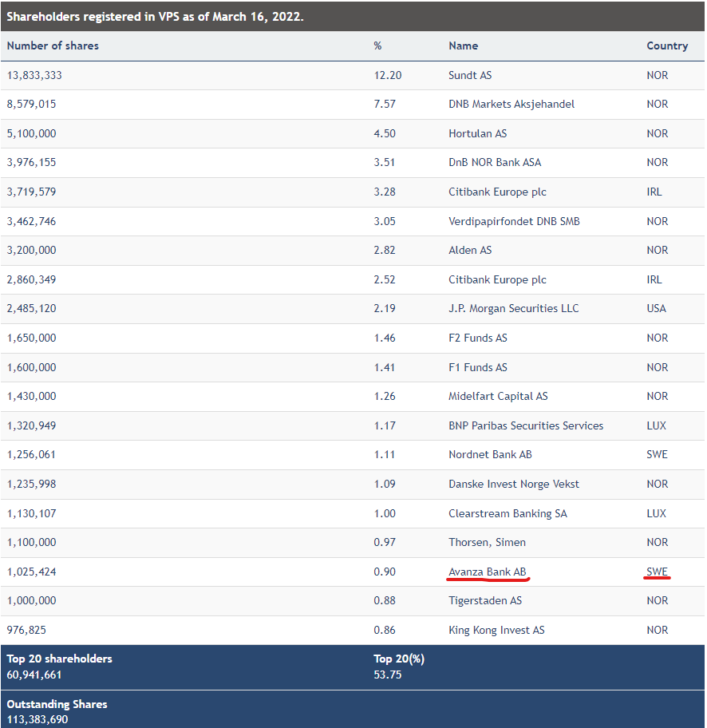The height and width of the screenshot is (728, 707).
Task: Select DnB NOR Bank ASA name
Action: coord(495,163)
